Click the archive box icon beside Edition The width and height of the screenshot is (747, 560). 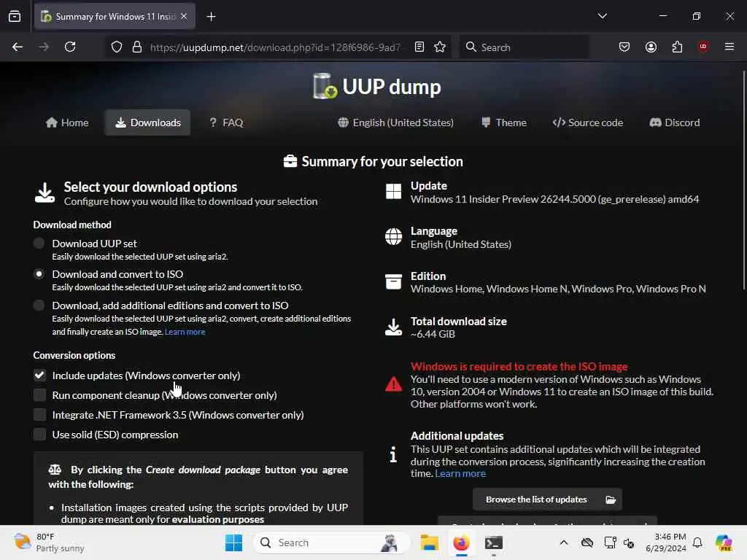(x=393, y=281)
